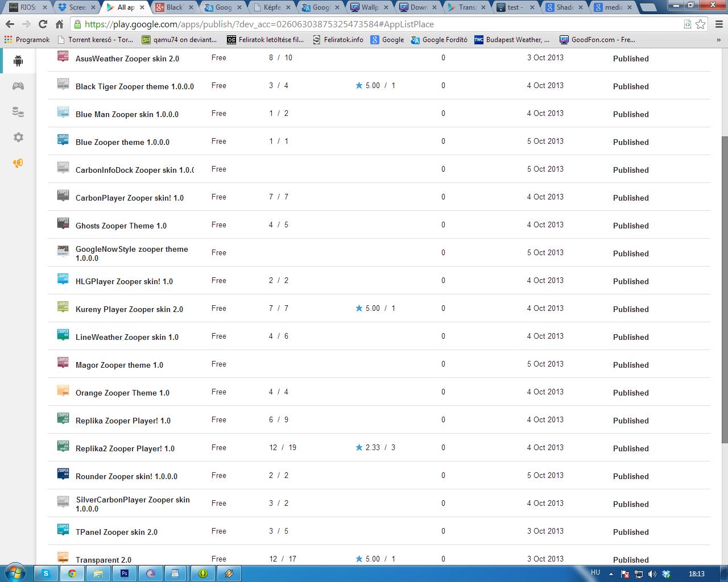Open Skype from the taskbar

pos(46,573)
